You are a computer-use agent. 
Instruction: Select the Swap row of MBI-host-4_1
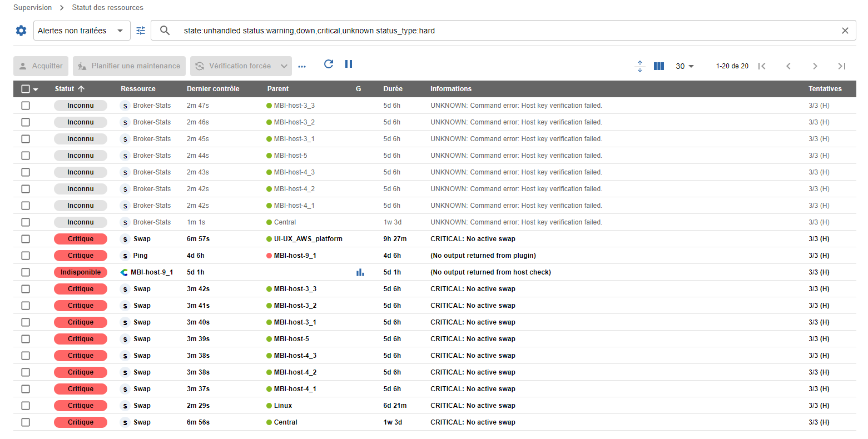pyautogui.click(x=26, y=389)
